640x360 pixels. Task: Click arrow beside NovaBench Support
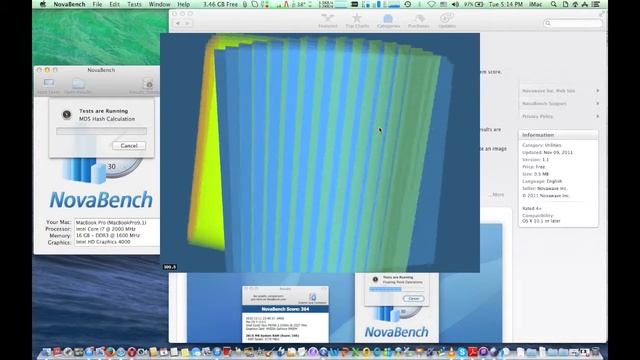tap(598, 103)
